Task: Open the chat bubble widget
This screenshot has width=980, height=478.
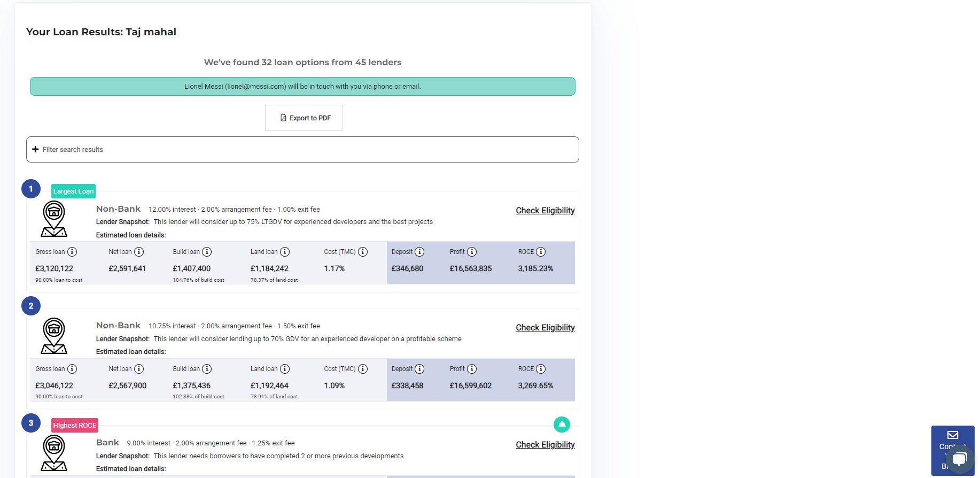Action: click(x=960, y=459)
